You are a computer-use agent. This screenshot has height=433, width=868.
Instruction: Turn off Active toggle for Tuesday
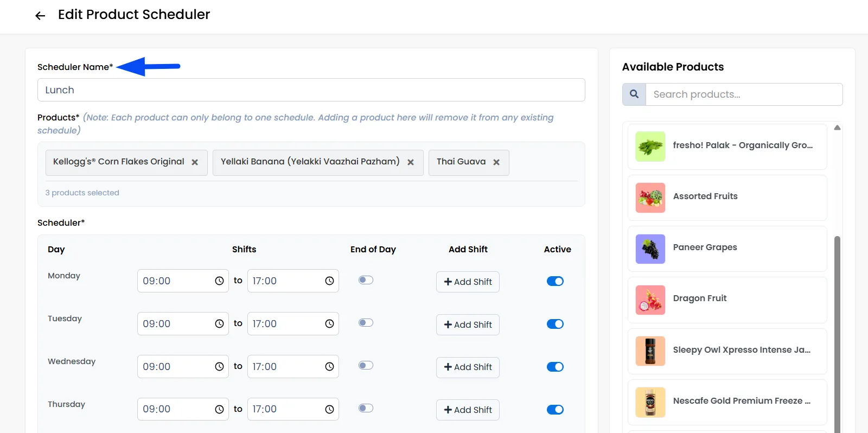pos(555,324)
